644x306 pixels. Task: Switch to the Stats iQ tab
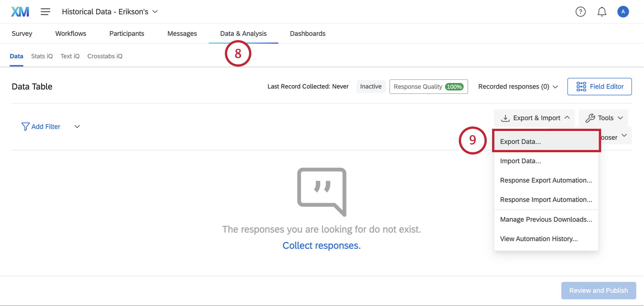(x=42, y=56)
